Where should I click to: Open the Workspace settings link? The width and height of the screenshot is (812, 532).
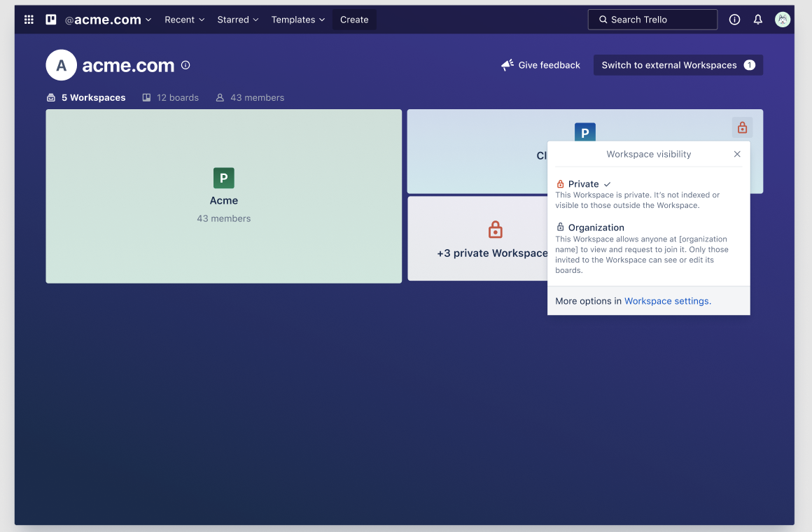(667, 301)
